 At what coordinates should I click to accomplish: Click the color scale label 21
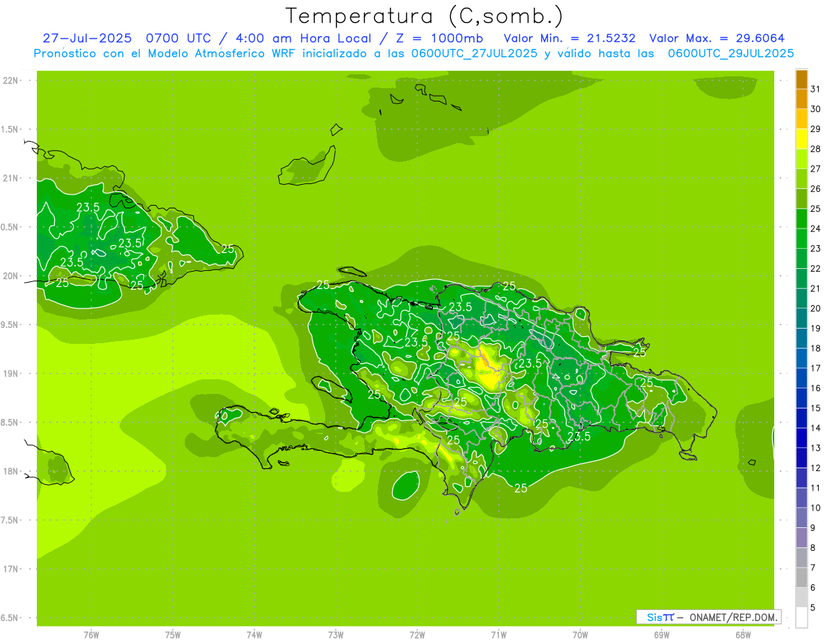point(815,288)
